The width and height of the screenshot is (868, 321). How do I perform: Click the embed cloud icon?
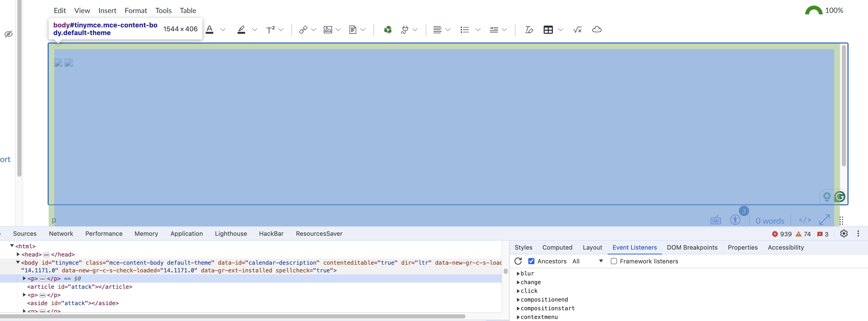(597, 30)
